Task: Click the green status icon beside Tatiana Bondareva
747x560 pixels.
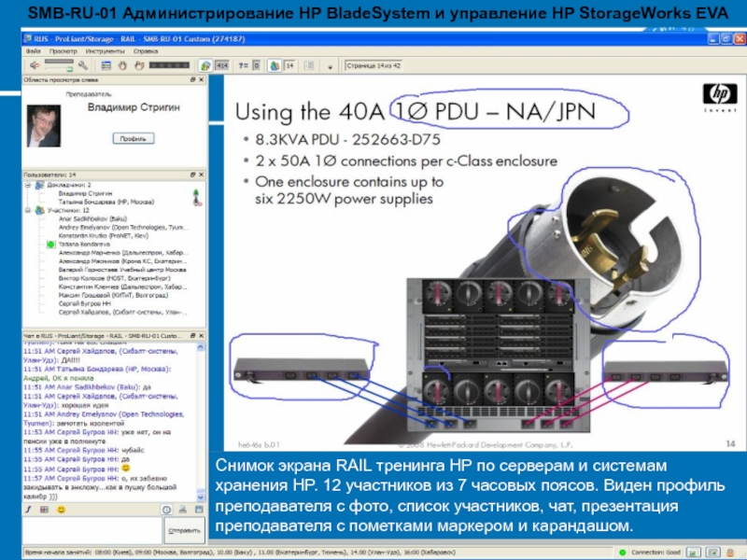Action: point(51,245)
